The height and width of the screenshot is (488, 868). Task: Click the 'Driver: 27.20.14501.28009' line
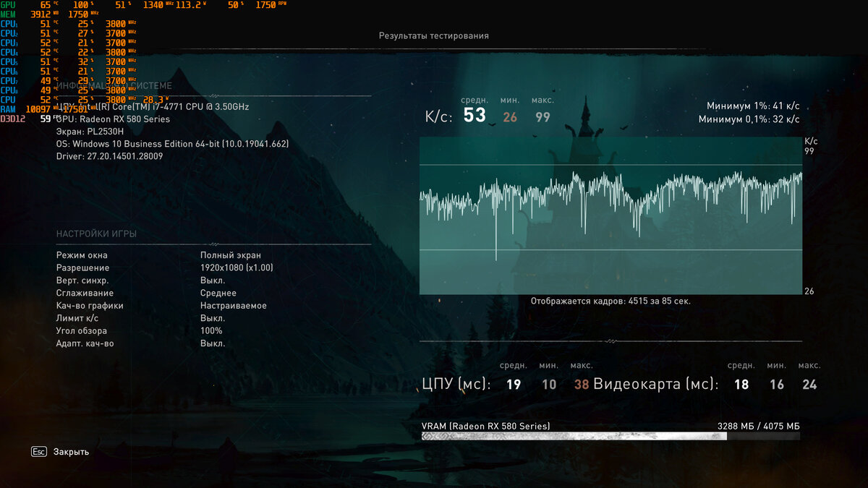(109, 156)
